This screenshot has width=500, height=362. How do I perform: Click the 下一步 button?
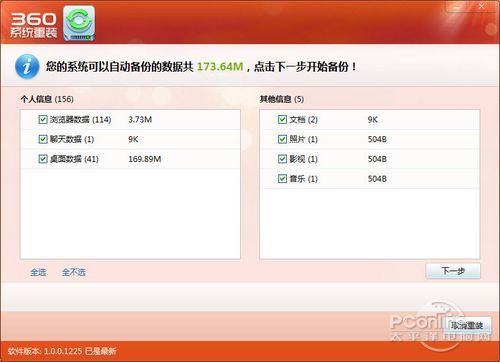(x=453, y=271)
